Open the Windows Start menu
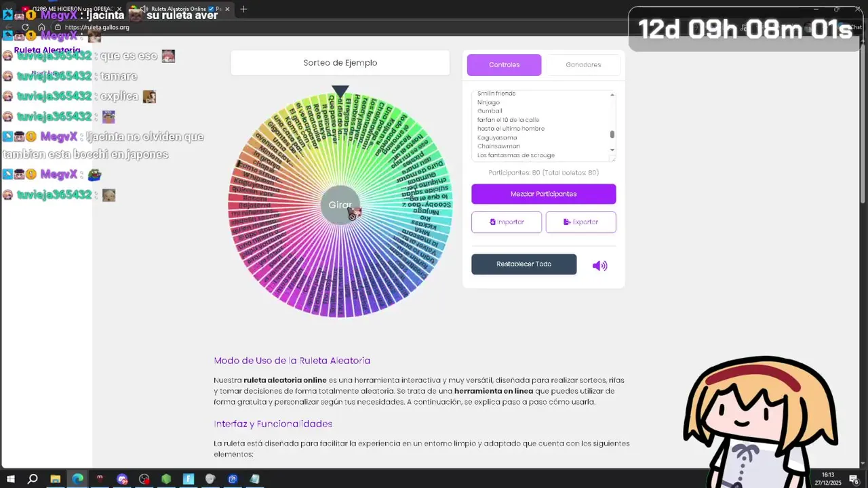Screen dimensions: 868x488 pos(10,479)
